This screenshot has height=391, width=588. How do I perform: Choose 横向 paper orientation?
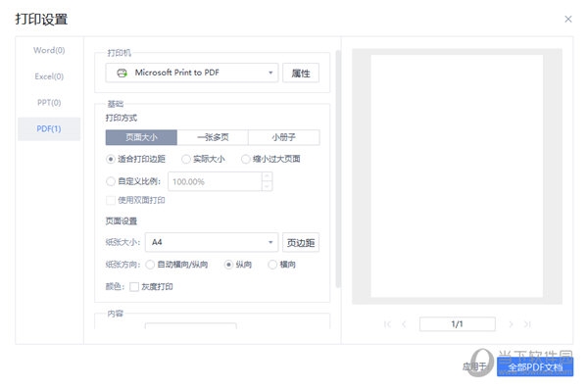pyautogui.click(x=272, y=265)
